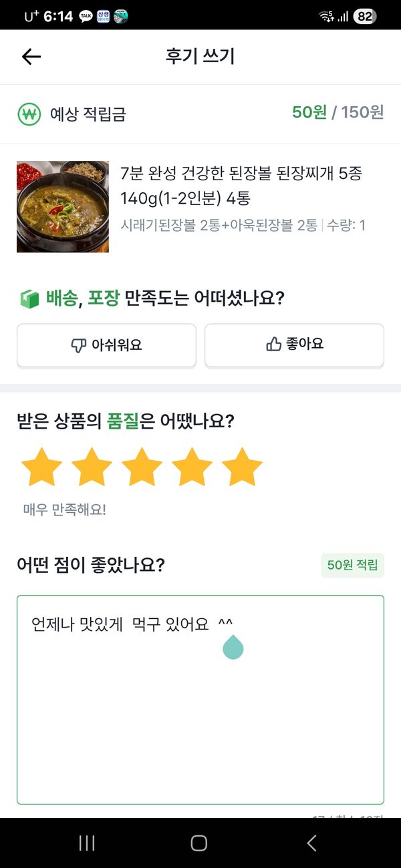Choose 좋아요 for delivery satisfaction
Image resolution: width=401 pixels, height=868 pixels.
[x=294, y=345]
